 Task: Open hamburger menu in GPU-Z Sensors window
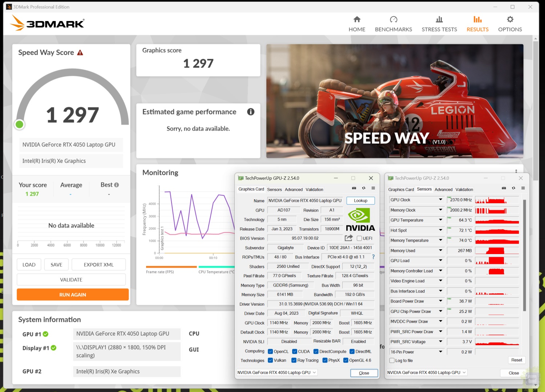(x=523, y=188)
